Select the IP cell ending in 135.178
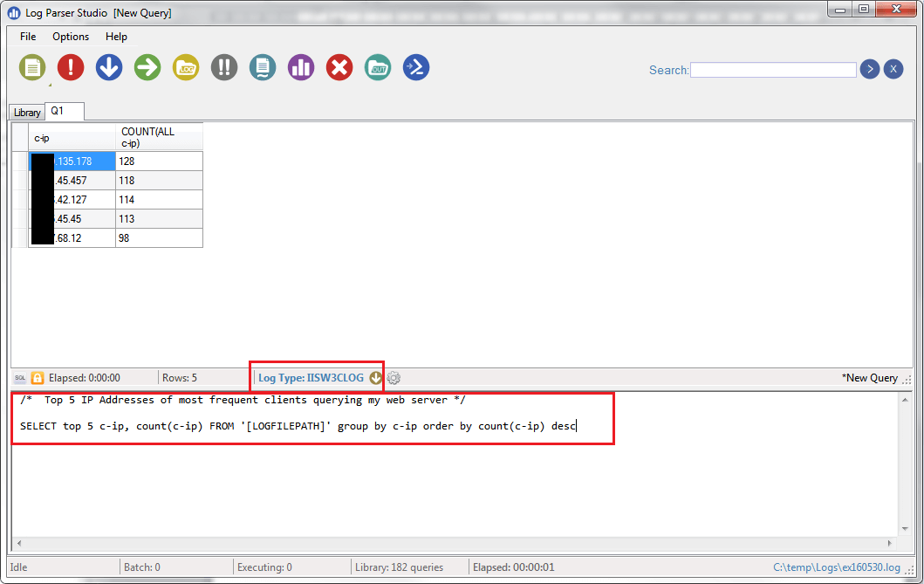The width and height of the screenshot is (924, 584). (x=72, y=161)
